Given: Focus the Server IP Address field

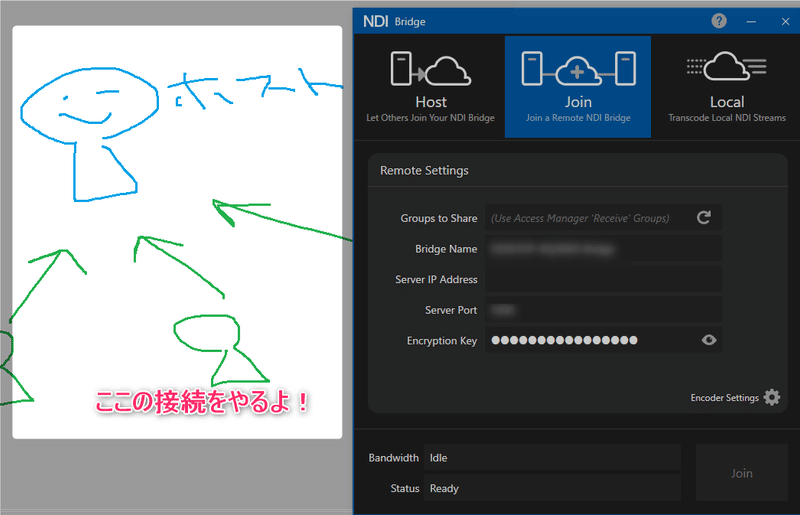Looking at the screenshot, I should point(603,279).
